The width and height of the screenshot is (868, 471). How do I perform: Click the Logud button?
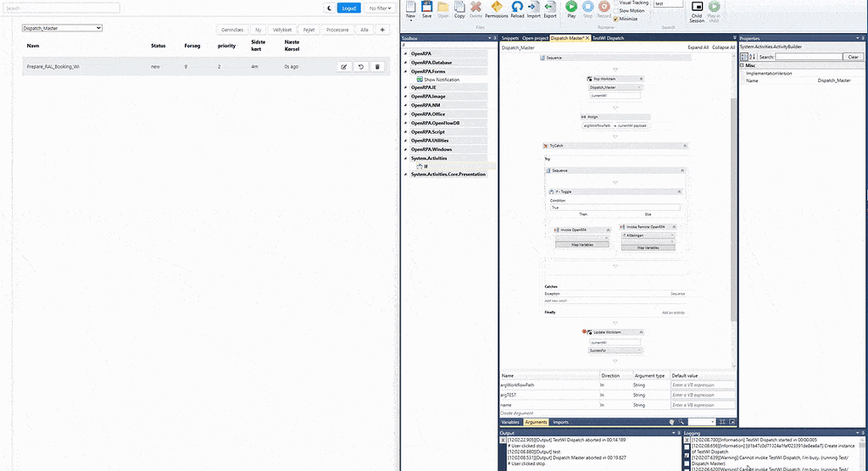point(348,8)
